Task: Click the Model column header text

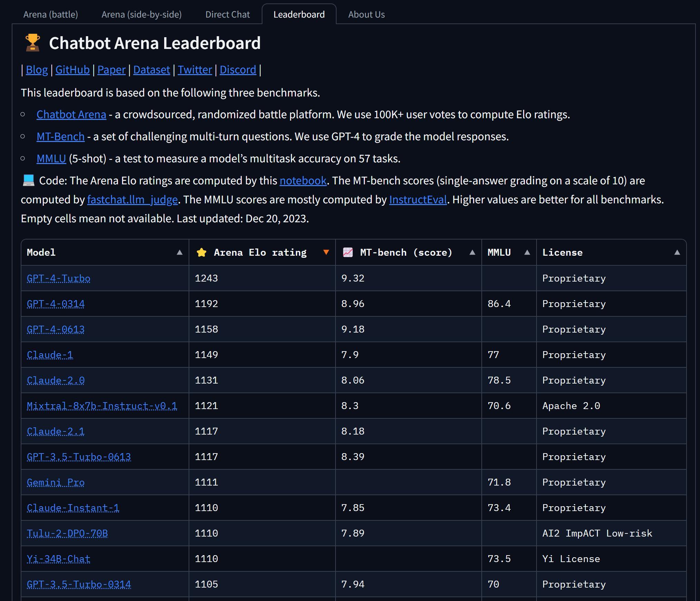Action: (41, 253)
